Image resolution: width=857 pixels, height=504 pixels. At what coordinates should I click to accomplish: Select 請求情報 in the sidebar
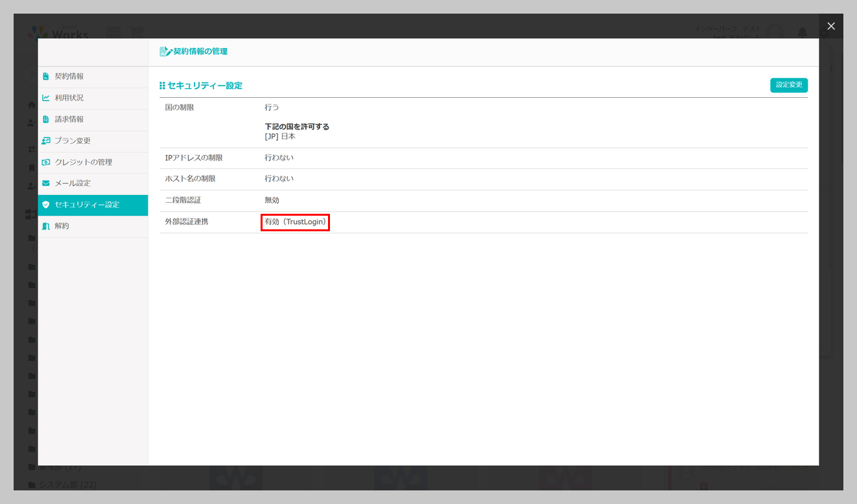[93, 119]
